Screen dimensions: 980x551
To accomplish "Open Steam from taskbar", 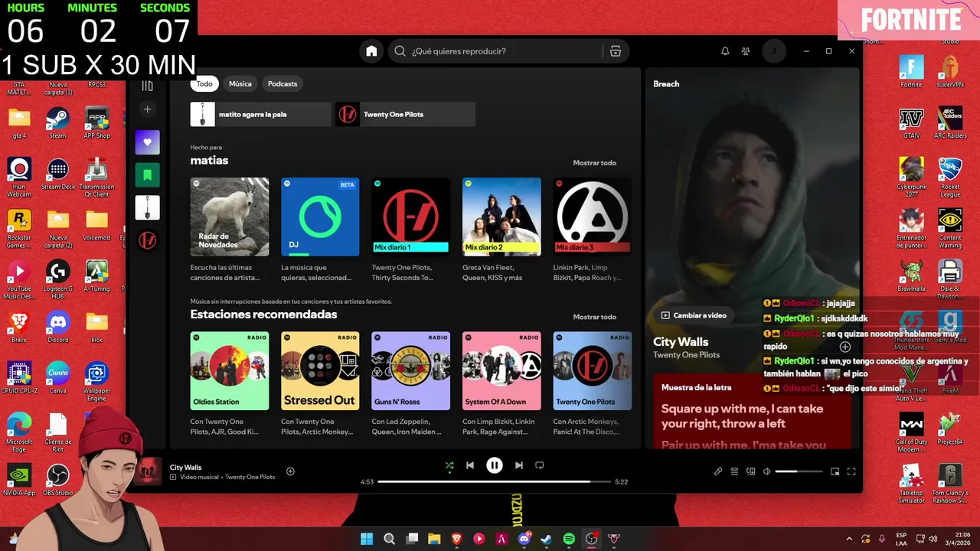I will point(547,539).
